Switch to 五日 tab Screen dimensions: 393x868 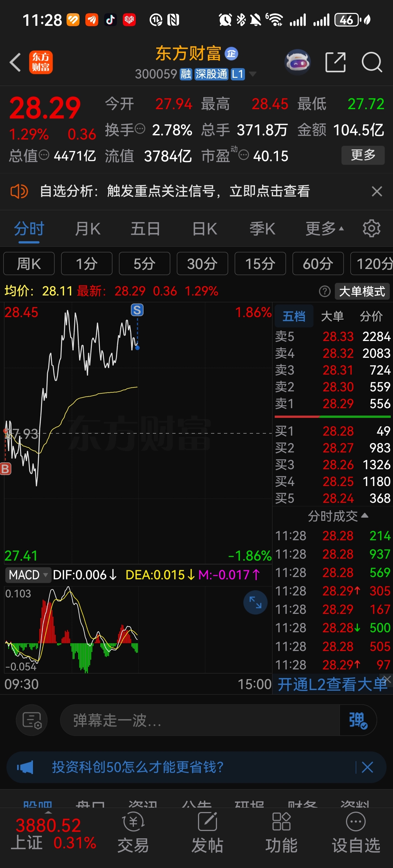[x=145, y=229]
